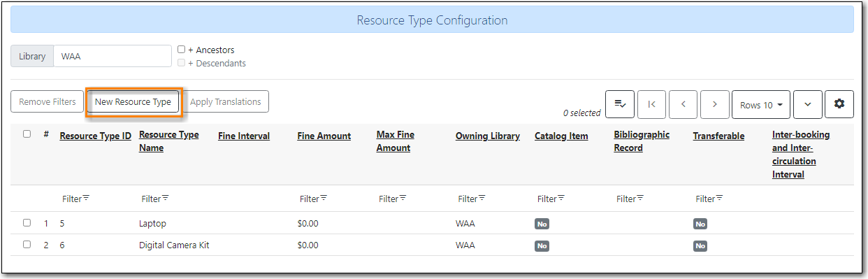Click $0.00 fine amount in Laptop row
868x279 pixels.
(x=308, y=224)
